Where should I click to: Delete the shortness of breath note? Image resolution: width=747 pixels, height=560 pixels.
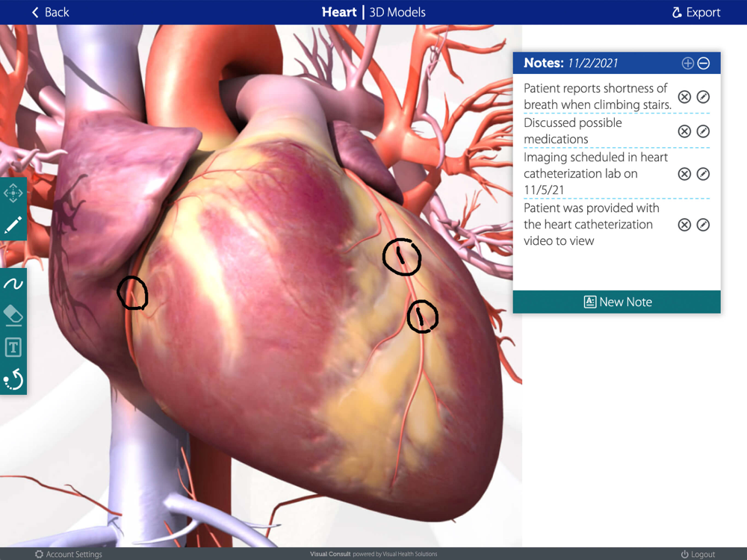684,97
